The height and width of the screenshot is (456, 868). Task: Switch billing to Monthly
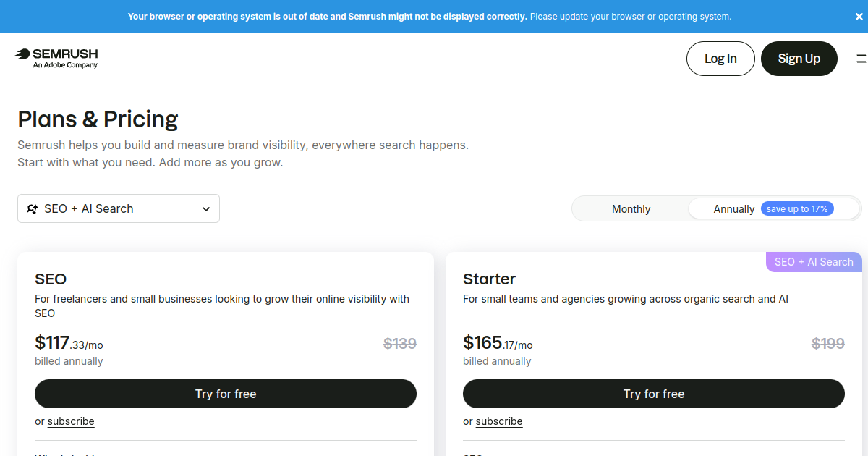click(x=631, y=209)
